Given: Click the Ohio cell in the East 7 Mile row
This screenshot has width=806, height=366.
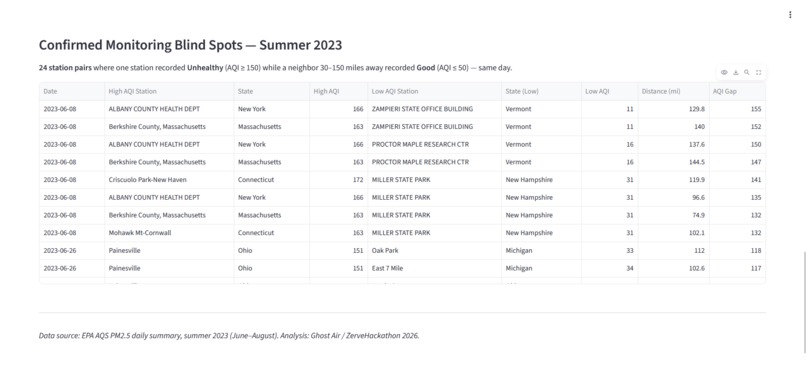Looking at the screenshot, I should (271, 268).
